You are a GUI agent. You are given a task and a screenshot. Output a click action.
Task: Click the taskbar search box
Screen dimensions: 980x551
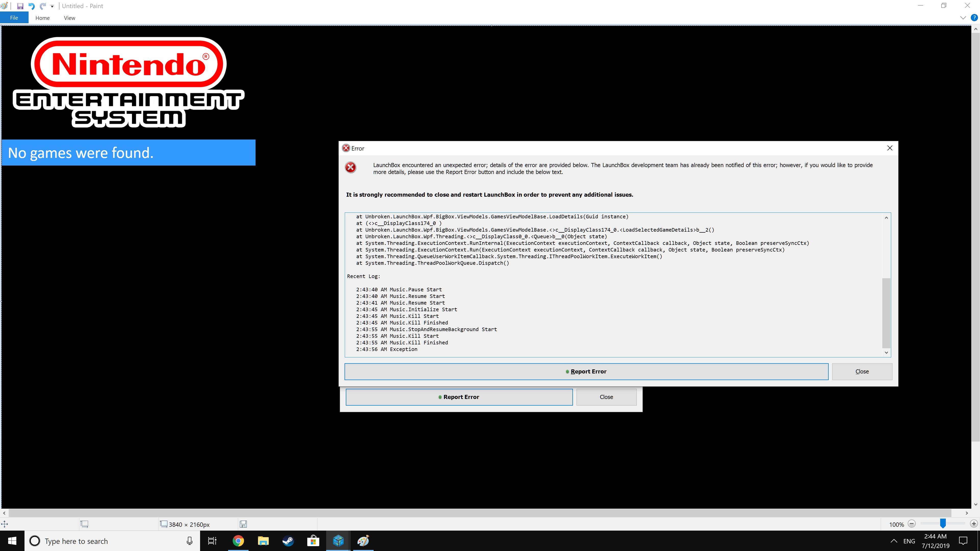(x=112, y=541)
